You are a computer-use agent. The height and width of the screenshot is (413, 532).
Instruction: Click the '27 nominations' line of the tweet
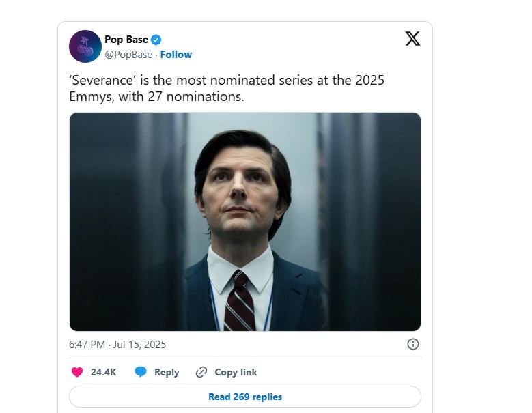(156, 97)
